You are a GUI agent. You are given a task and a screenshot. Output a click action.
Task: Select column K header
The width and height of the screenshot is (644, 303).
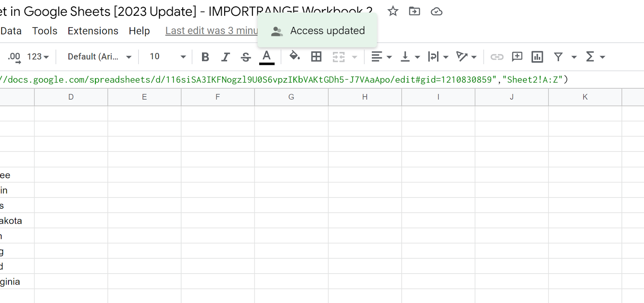(x=585, y=97)
